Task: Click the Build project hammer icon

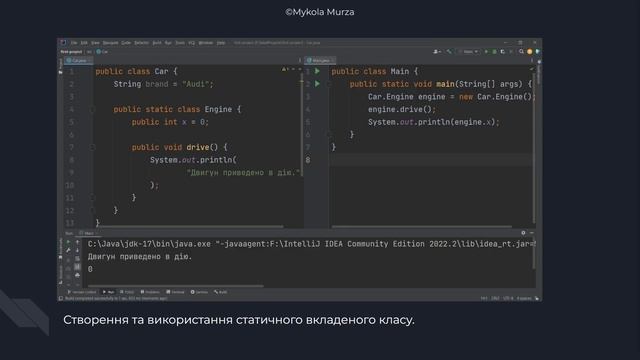Action: point(449,51)
